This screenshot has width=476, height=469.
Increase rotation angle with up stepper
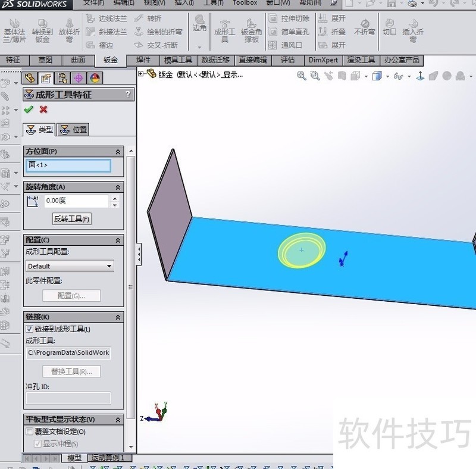coord(115,199)
